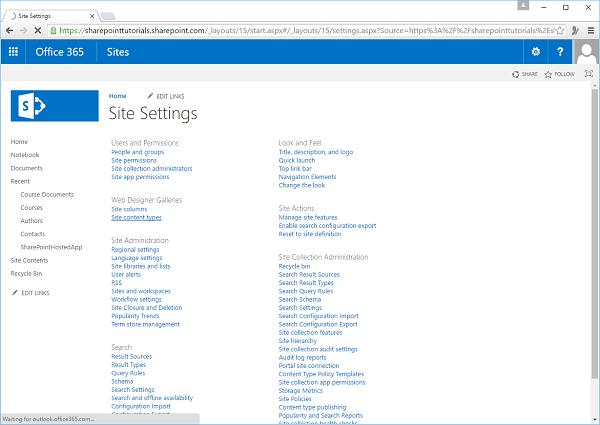This screenshot has height=425, width=600.
Task: Open the Office 365 app launcher grid
Action: [x=13, y=52]
